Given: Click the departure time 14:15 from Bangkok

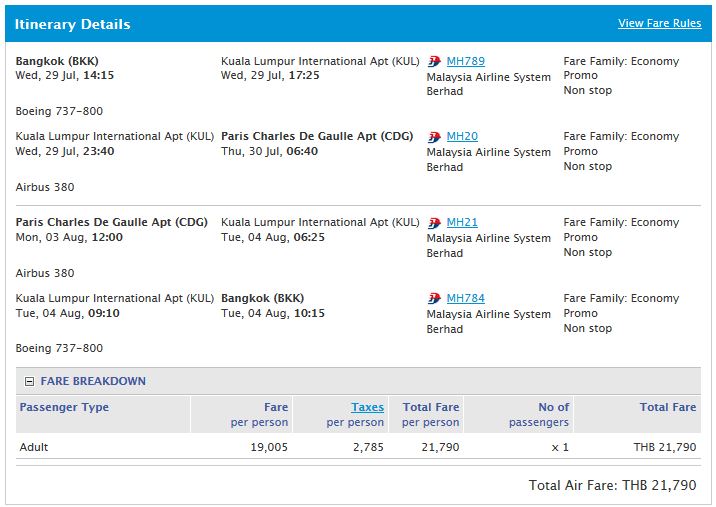Looking at the screenshot, I should [x=99, y=75].
